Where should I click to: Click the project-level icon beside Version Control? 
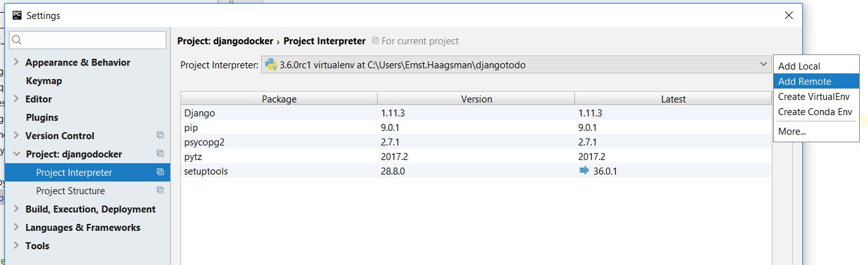pos(160,135)
